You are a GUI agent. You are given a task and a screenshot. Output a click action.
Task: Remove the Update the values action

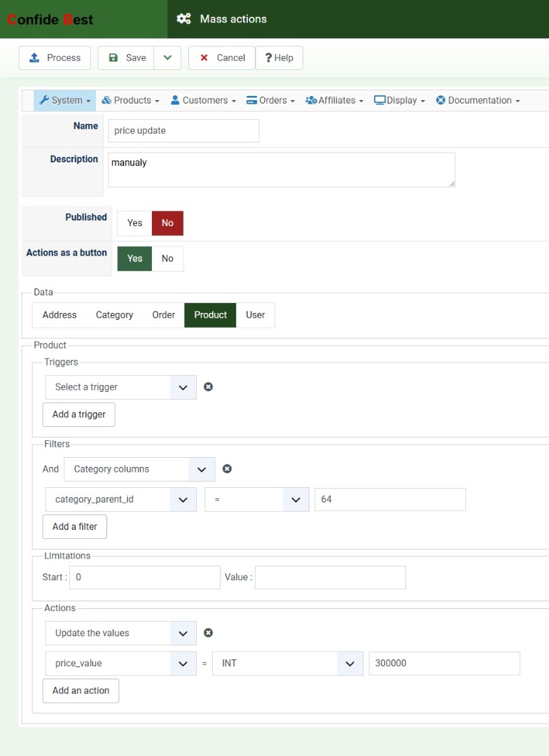208,633
